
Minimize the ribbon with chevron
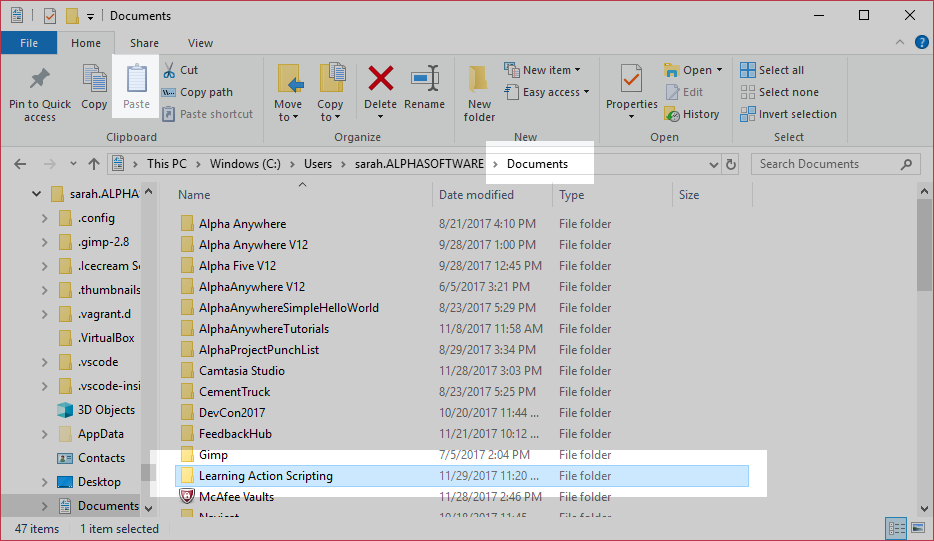click(x=899, y=42)
